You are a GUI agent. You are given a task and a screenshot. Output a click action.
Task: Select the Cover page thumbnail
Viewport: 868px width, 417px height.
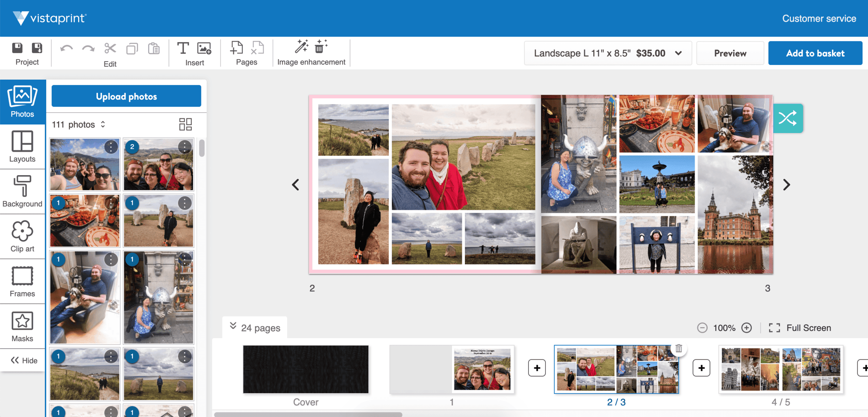pos(306,369)
